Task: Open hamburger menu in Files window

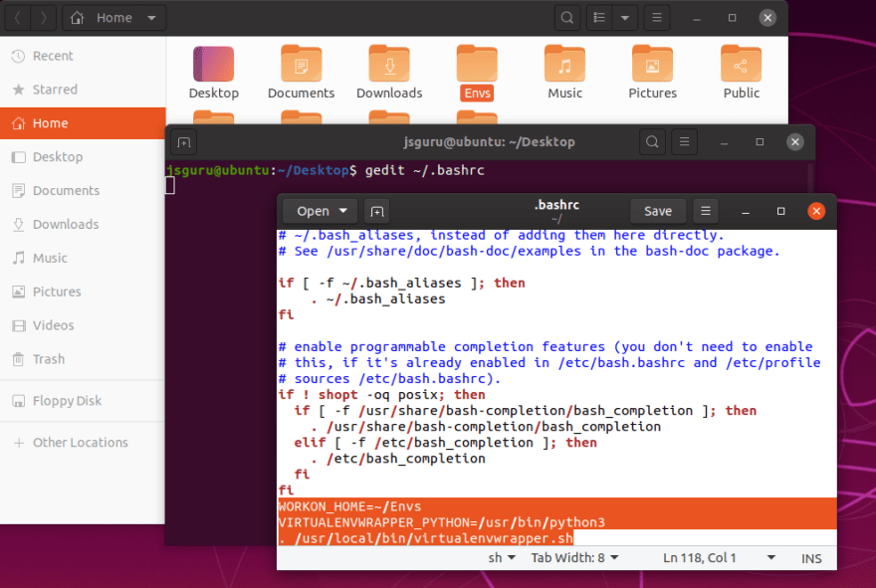Action: [657, 18]
